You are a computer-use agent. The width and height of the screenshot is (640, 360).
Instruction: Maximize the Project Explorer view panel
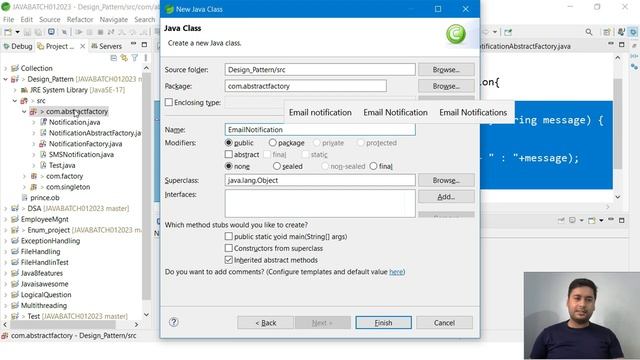pos(144,44)
